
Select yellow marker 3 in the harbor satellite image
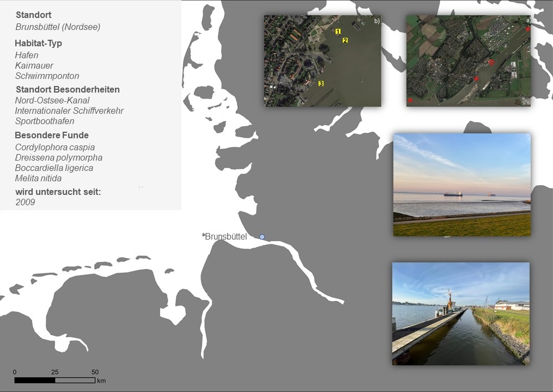(x=321, y=83)
